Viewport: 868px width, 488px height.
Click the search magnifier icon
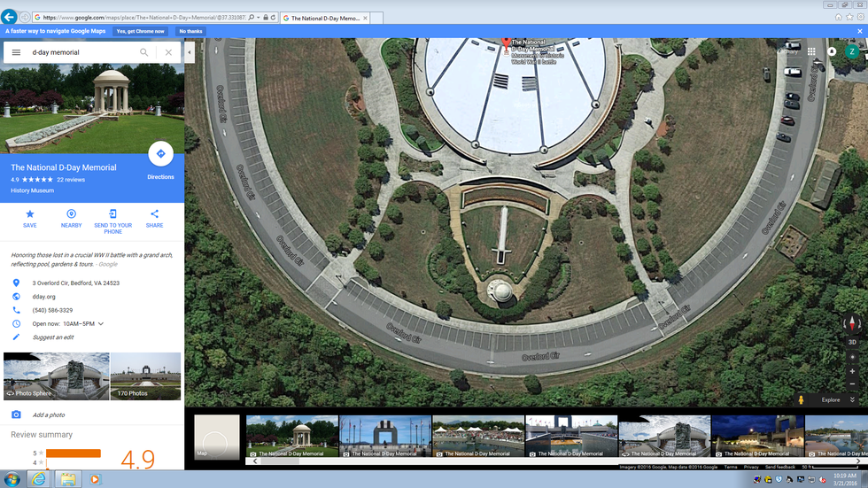(x=144, y=52)
